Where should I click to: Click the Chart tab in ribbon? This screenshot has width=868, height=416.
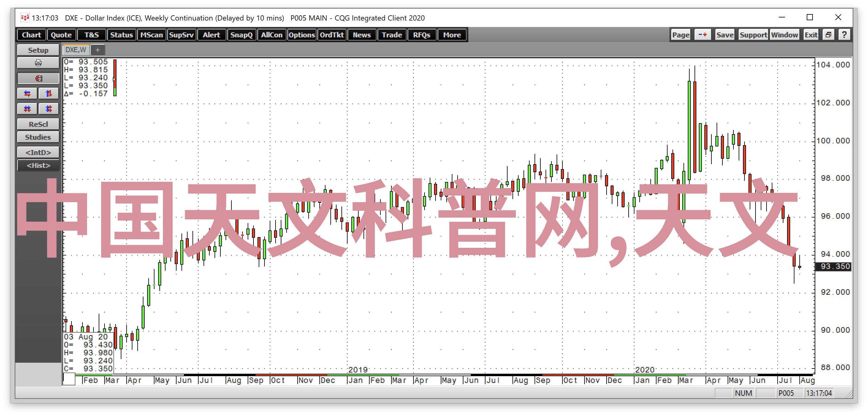(32, 35)
